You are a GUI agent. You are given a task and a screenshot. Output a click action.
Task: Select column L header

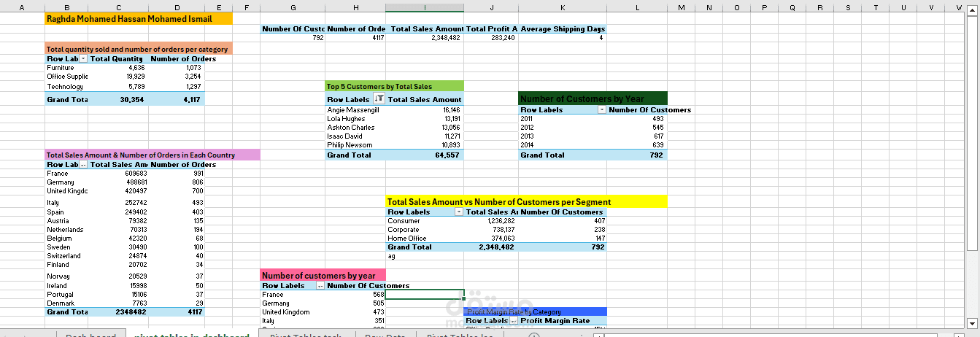(x=636, y=7)
